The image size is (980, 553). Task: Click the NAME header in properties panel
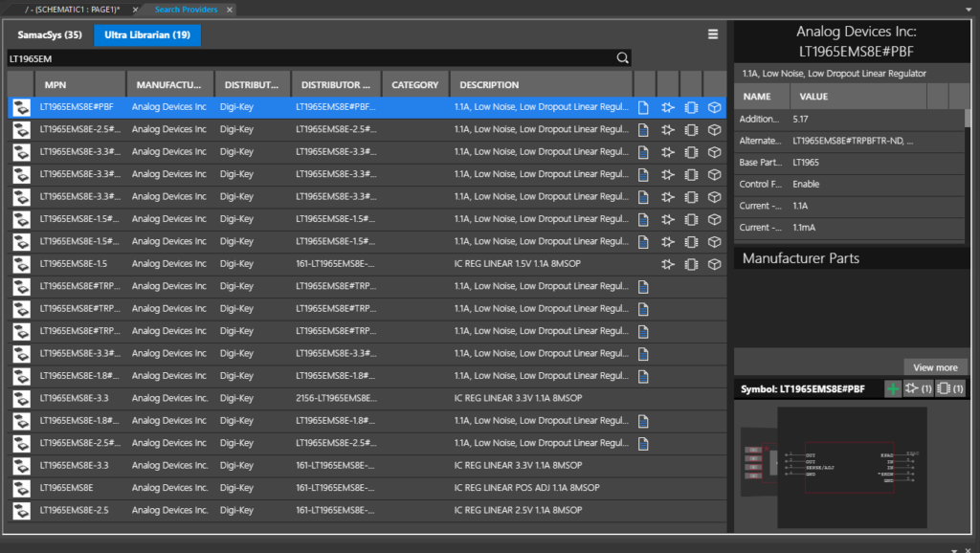pyautogui.click(x=762, y=97)
